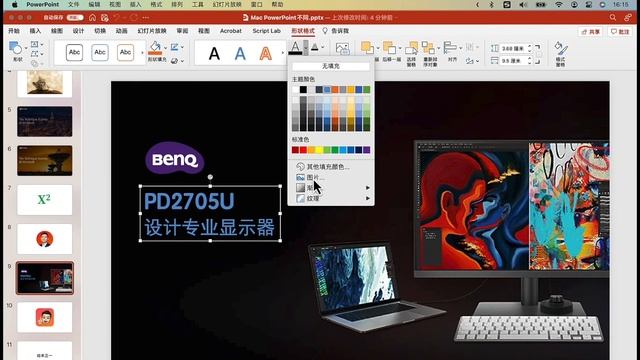Open the Script Lab ribbon tab
This screenshot has height=360, width=640.
266,31
